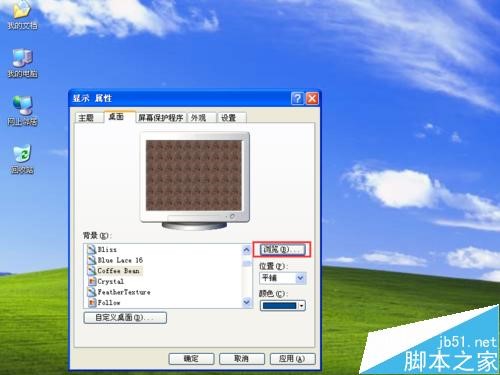Select the 网上邻居 desktop icon

coord(22,111)
